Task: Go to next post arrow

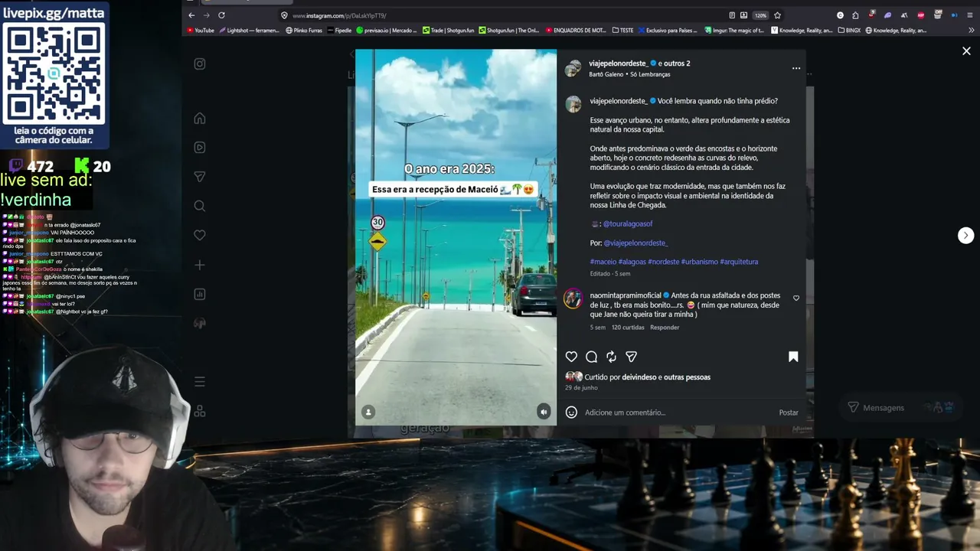Action: 966,235
